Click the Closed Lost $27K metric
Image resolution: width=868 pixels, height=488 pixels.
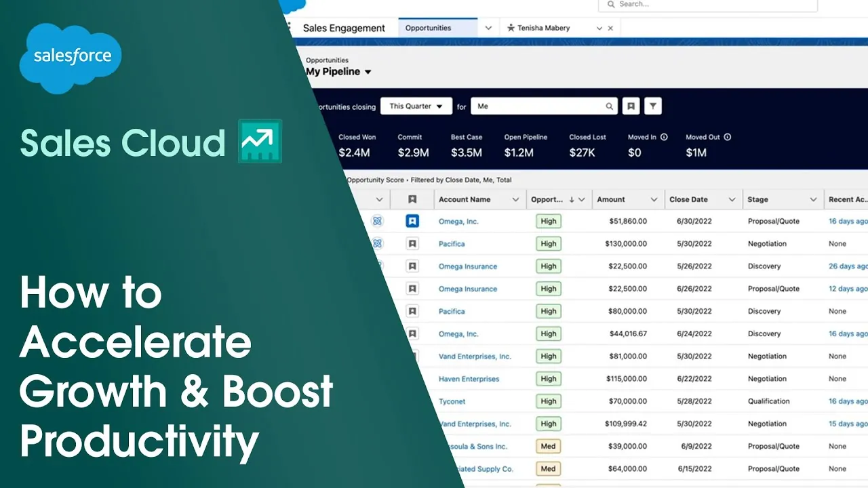pos(587,146)
